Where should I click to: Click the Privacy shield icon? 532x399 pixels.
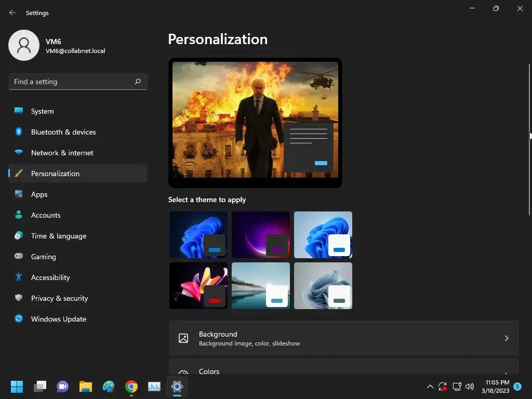coord(19,298)
